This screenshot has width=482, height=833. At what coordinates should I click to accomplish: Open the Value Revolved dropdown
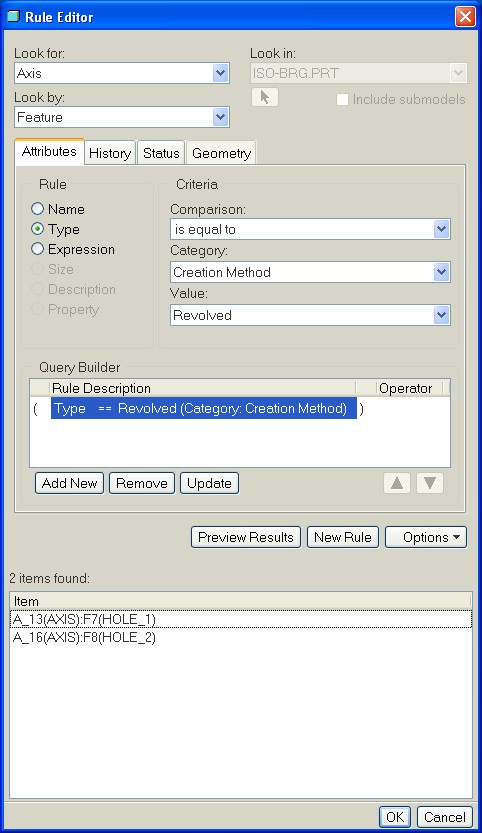310,315
